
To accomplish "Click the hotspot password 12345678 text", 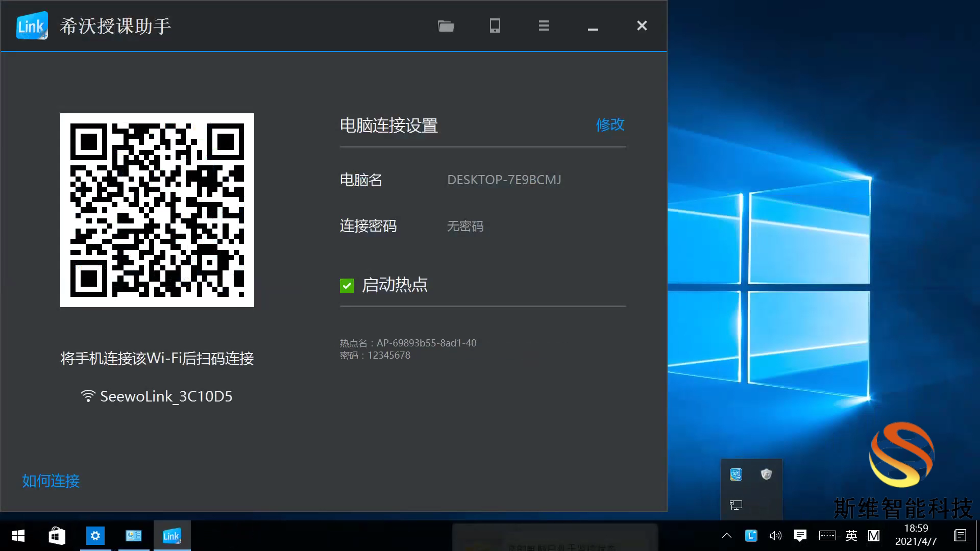I will pos(388,355).
